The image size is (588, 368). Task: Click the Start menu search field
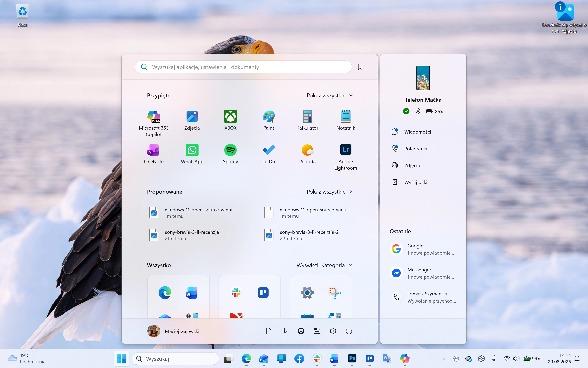pyautogui.click(x=243, y=67)
